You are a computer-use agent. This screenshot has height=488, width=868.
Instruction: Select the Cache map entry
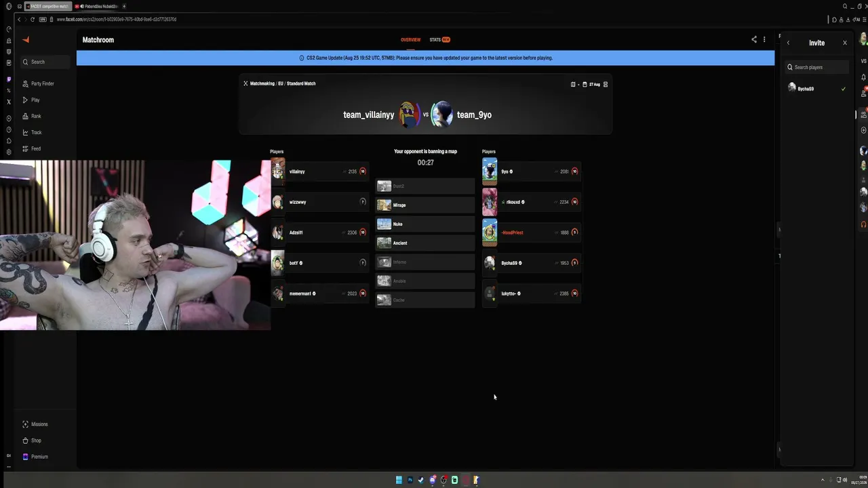point(425,300)
